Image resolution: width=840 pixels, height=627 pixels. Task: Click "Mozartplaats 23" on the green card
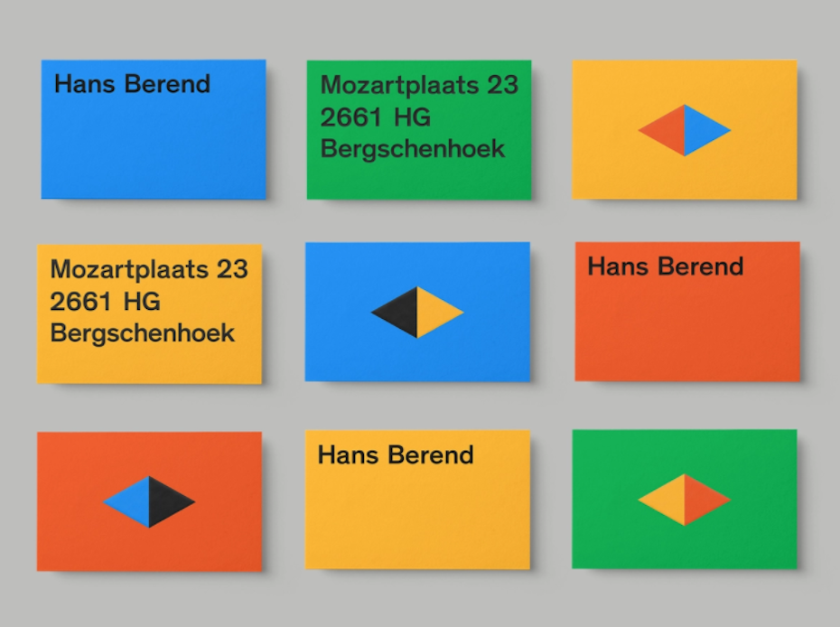click(x=419, y=86)
